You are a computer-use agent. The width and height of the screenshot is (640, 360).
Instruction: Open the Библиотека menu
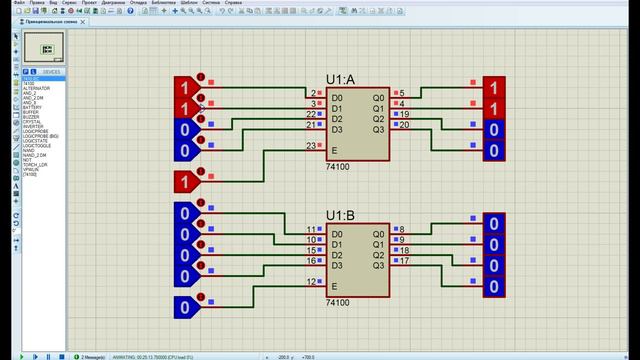coord(164,2)
